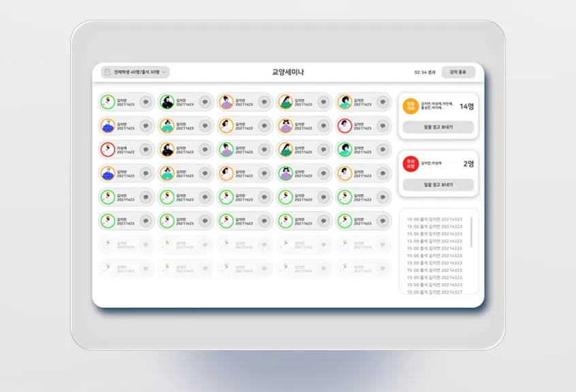Click the orange 집중저하 status badge
The image size is (576, 392).
point(411,106)
